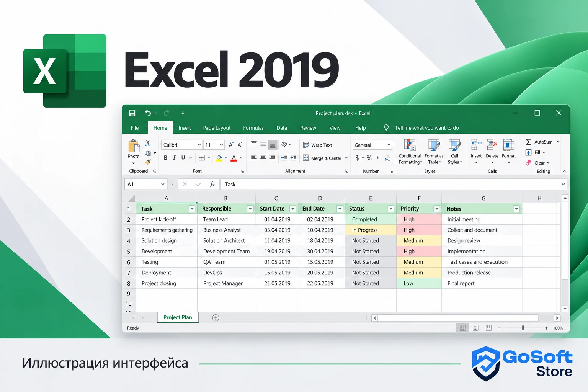Toggle Bold formatting
This screenshot has height=392, width=588.
pos(165,158)
